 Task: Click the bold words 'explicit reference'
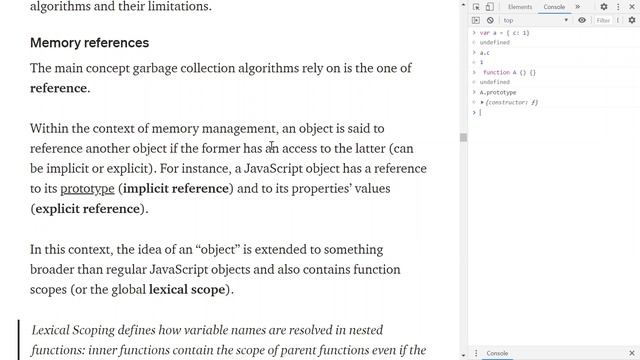pos(88,209)
